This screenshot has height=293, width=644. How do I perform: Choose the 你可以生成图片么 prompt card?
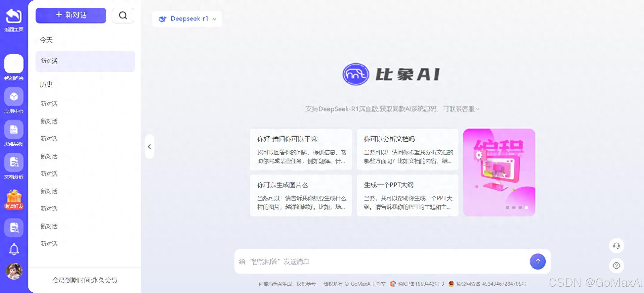301,196
